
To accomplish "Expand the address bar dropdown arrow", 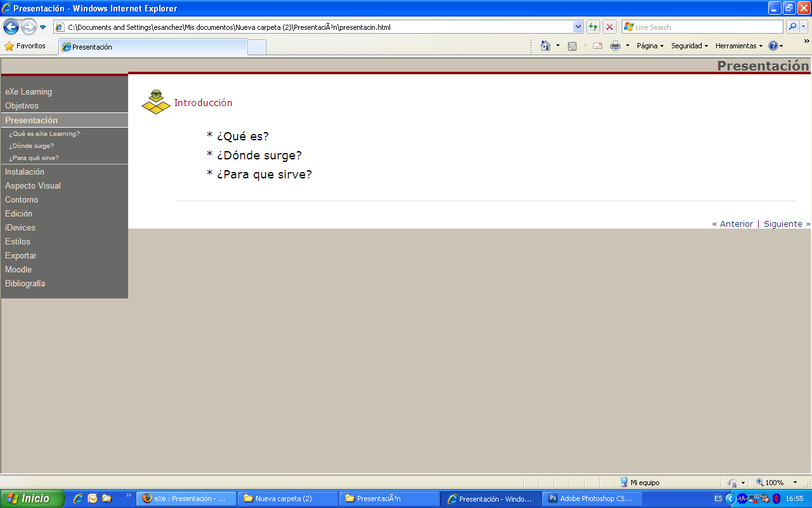I will tap(578, 27).
